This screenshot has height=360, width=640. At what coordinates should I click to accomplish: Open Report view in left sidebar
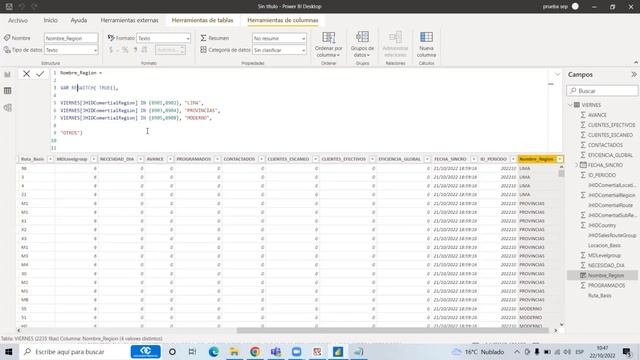pyautogui.click(x=7, y=74)
